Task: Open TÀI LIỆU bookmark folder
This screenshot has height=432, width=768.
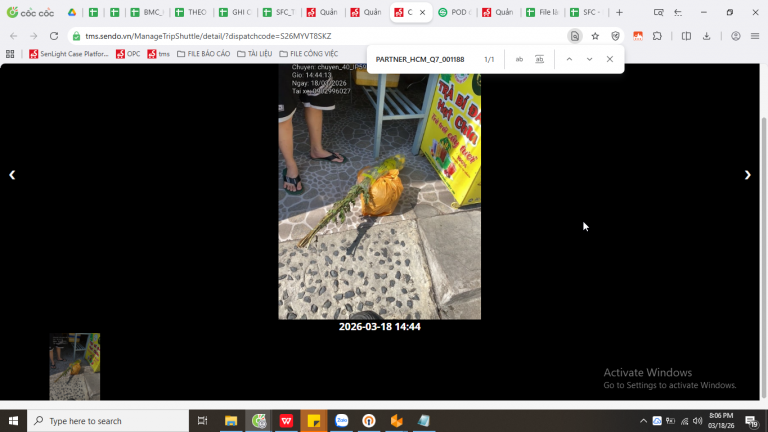Action: (x=254, y=54)
